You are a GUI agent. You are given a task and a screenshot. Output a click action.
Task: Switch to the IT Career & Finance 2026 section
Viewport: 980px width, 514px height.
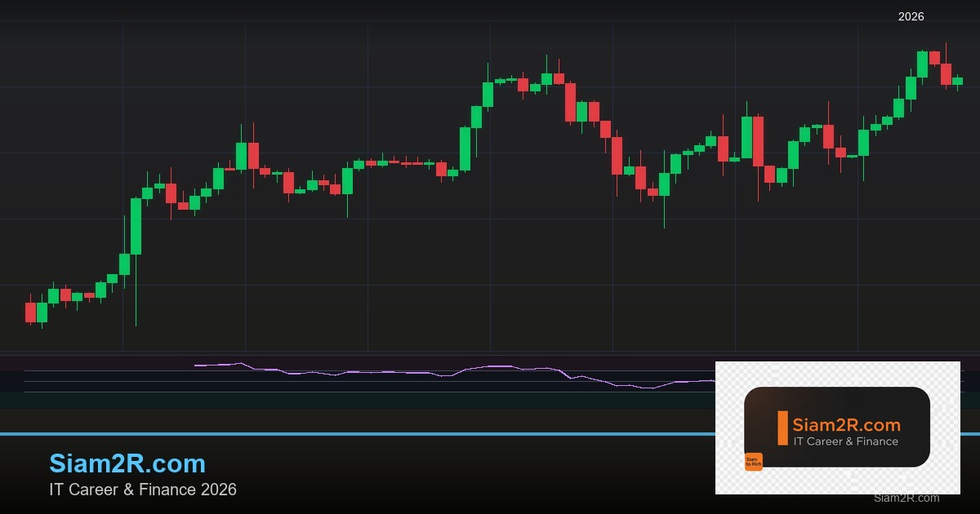143,490
